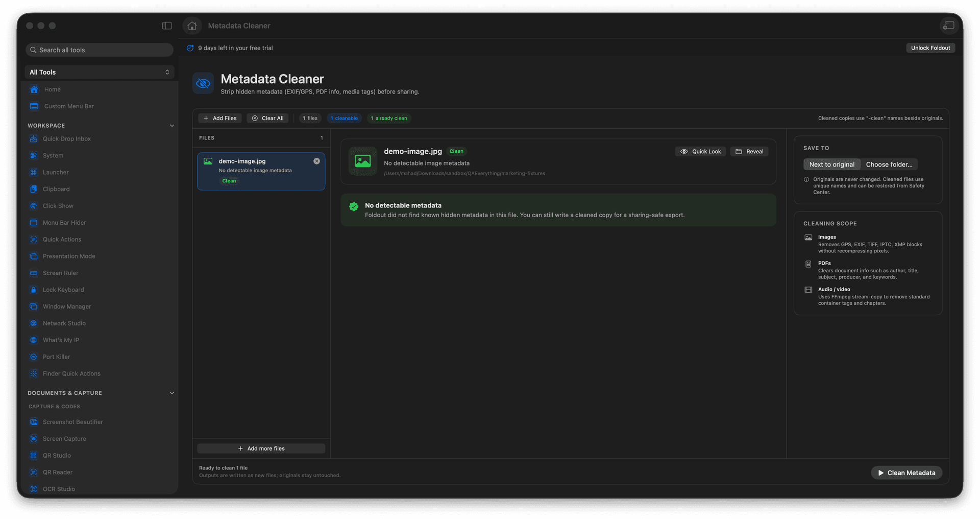Click the Clean badge beside demo-image.jpg title
This screenshot has height=519, width=980.
456,151
